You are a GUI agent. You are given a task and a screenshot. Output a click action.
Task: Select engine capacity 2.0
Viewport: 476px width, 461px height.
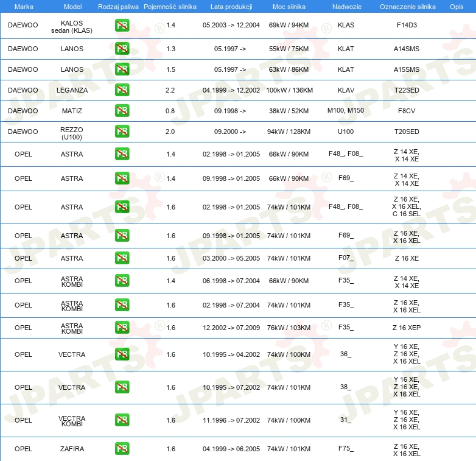click(x=170, y=132)
